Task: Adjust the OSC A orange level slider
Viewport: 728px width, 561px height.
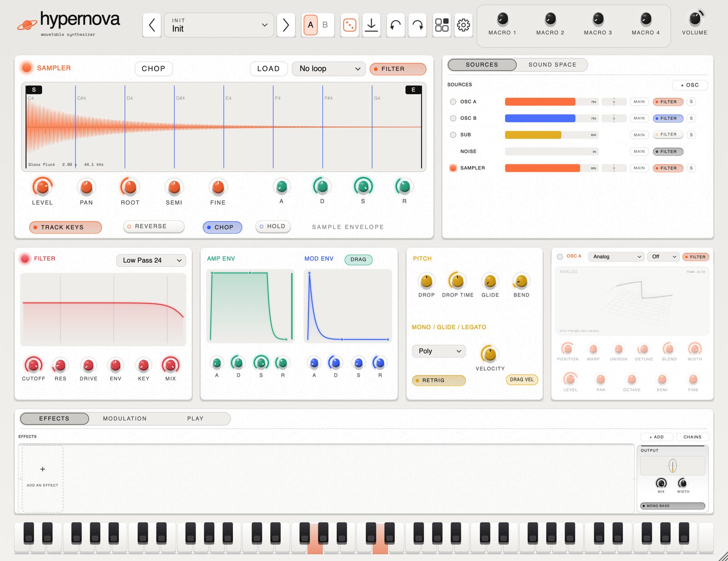Action: 552,102
